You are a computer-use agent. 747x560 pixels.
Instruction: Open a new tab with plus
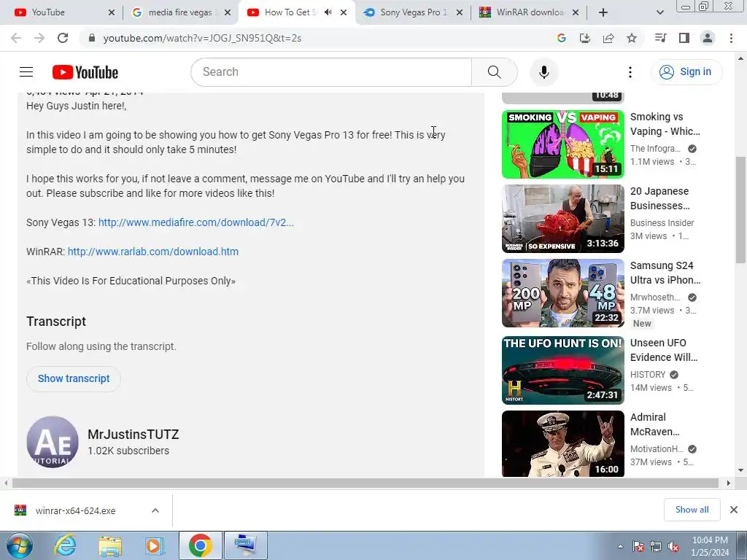click(x=603, y=12)
